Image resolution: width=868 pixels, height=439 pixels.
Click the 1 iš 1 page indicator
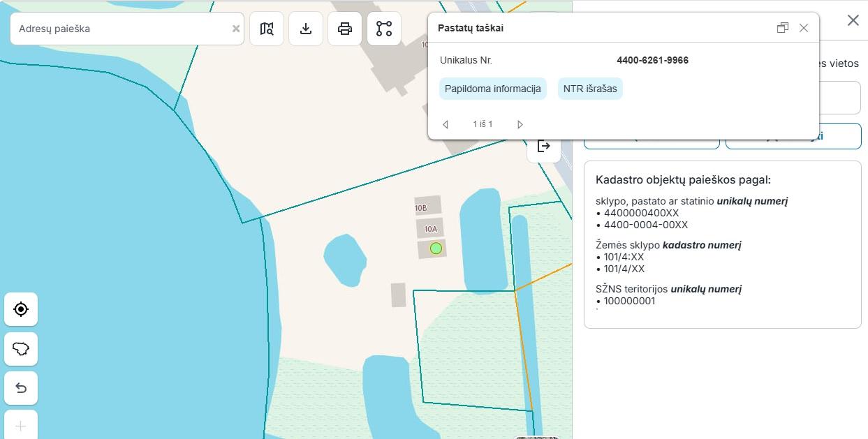point(483,124)
